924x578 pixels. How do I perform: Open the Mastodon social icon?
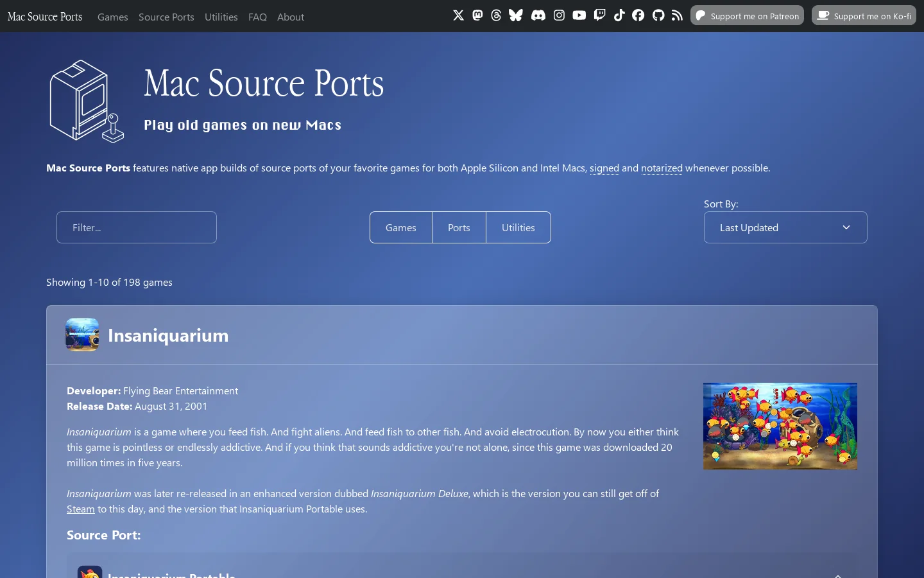point(477,15)
